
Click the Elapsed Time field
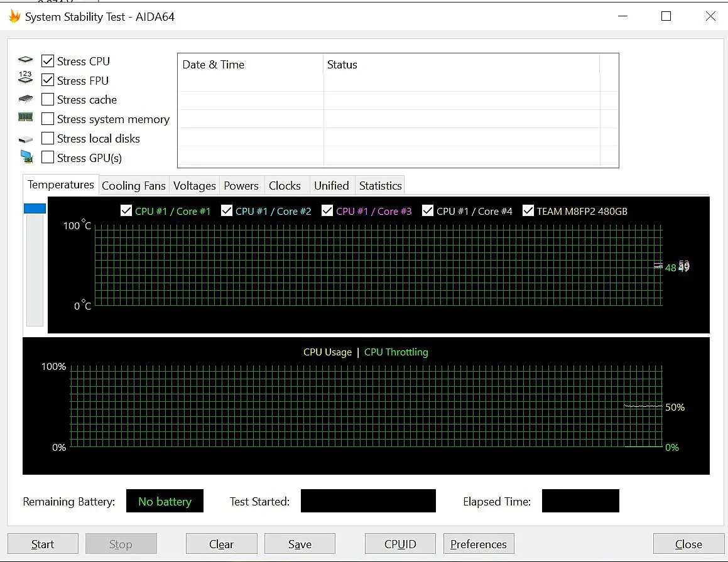tap(580, 500)
